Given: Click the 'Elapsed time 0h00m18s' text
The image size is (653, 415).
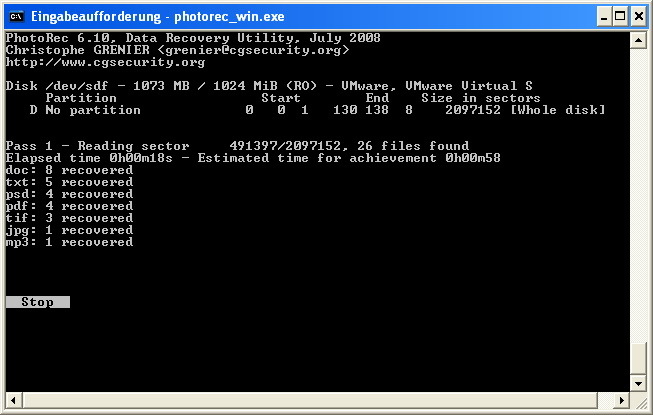Looking at the screenshot, I should point(89,158).
